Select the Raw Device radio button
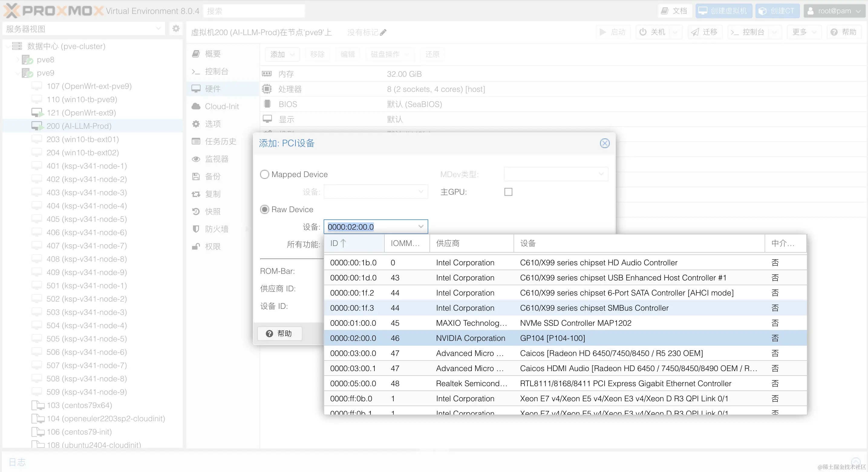 [265, 209]
